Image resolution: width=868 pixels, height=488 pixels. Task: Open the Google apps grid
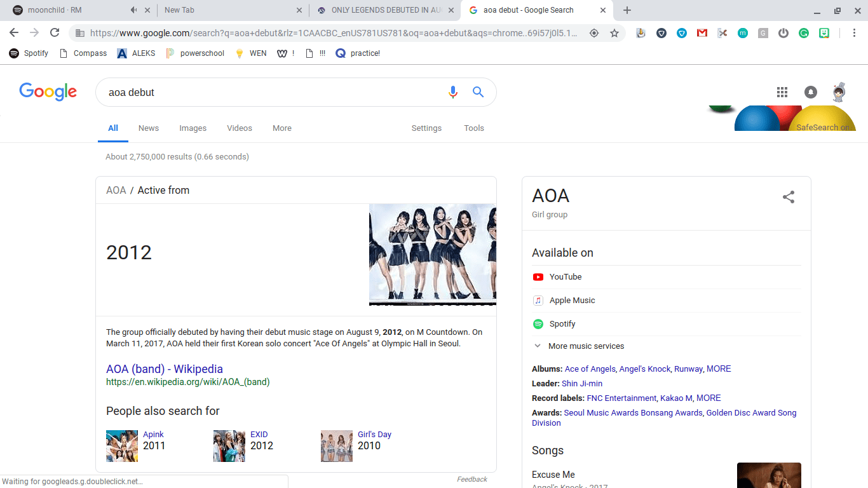(x=782, y=92)
